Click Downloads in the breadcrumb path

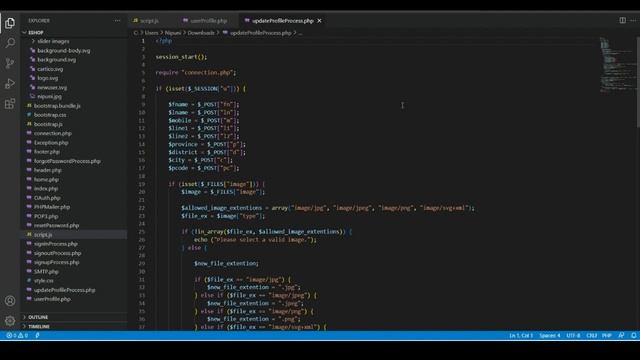tap(201, 33)
